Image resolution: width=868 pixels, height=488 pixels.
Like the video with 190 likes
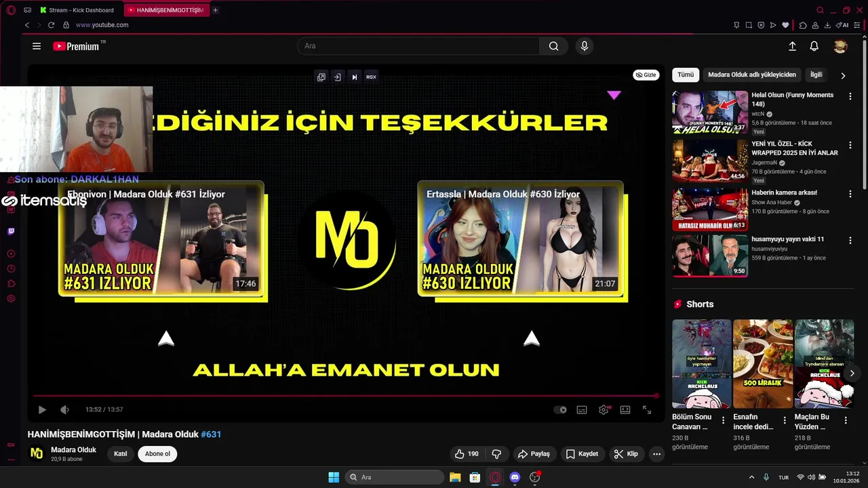tap(467, 454)
